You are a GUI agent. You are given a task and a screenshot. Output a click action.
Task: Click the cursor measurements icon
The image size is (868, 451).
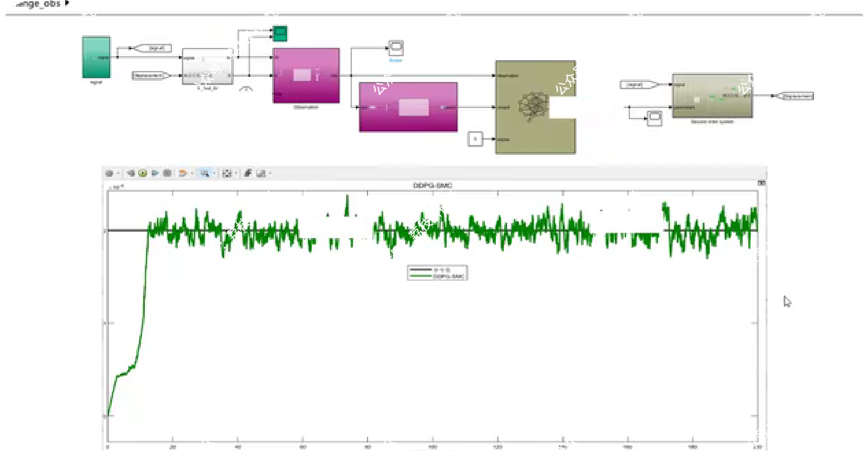pos(261,173)
